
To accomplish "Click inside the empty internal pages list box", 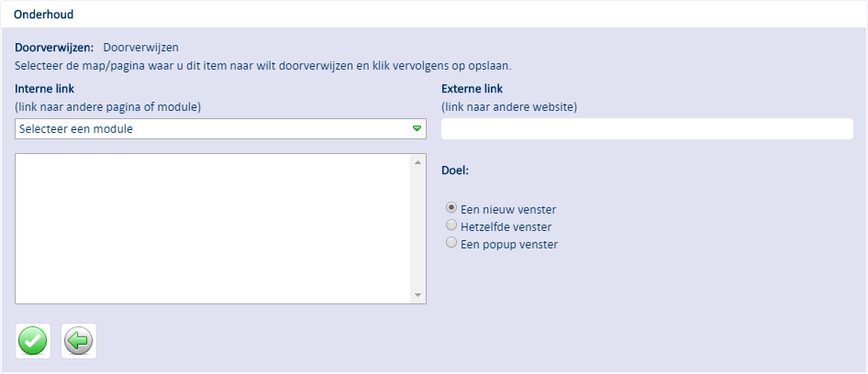I will click(214, 228).
